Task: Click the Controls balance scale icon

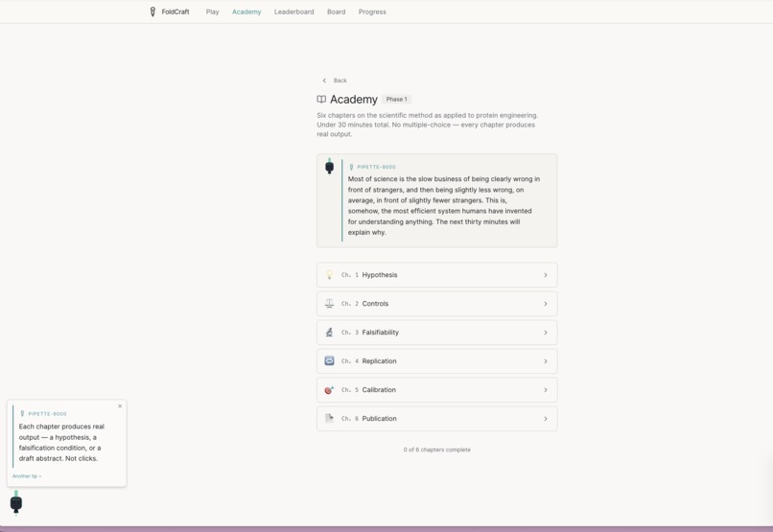Action: (x=329, y=304)
